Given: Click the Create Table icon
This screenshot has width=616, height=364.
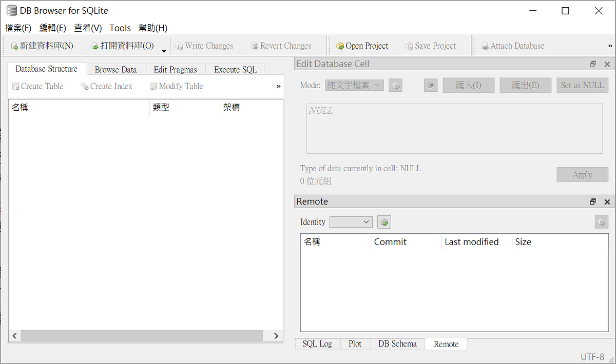Looking at the screenshot, I should 16,86.
